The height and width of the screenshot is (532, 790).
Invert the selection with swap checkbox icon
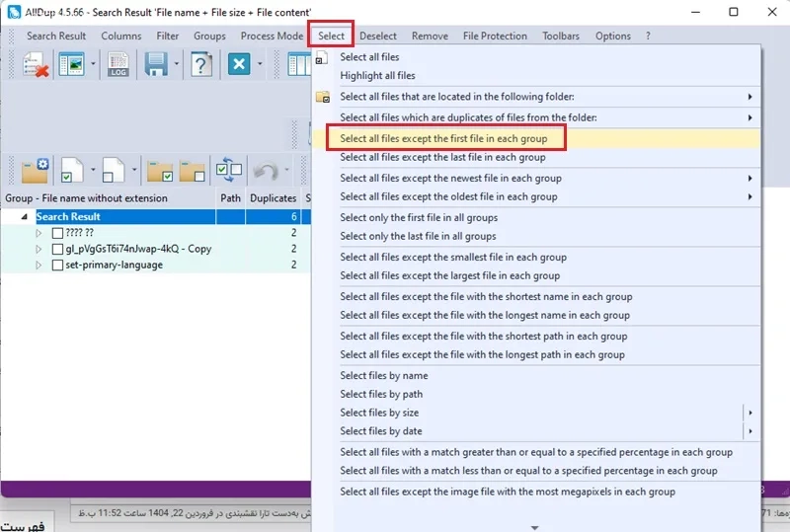(x=229, y=170)
